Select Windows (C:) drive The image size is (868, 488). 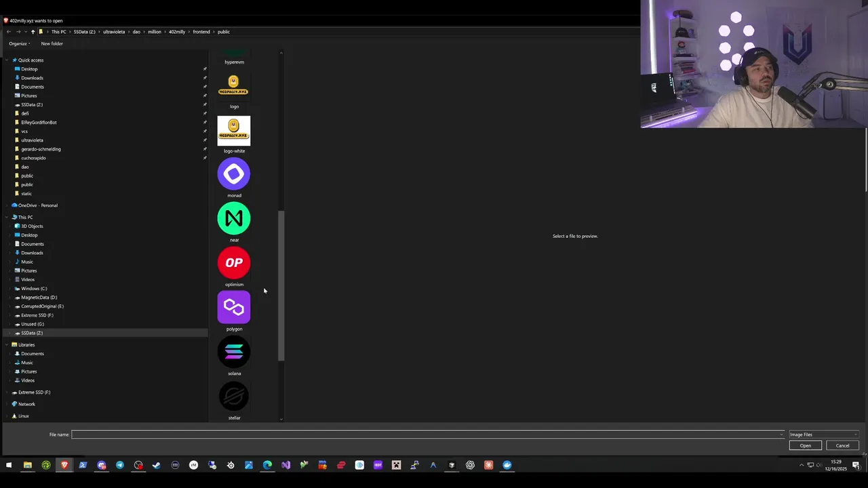pos(34,289)
